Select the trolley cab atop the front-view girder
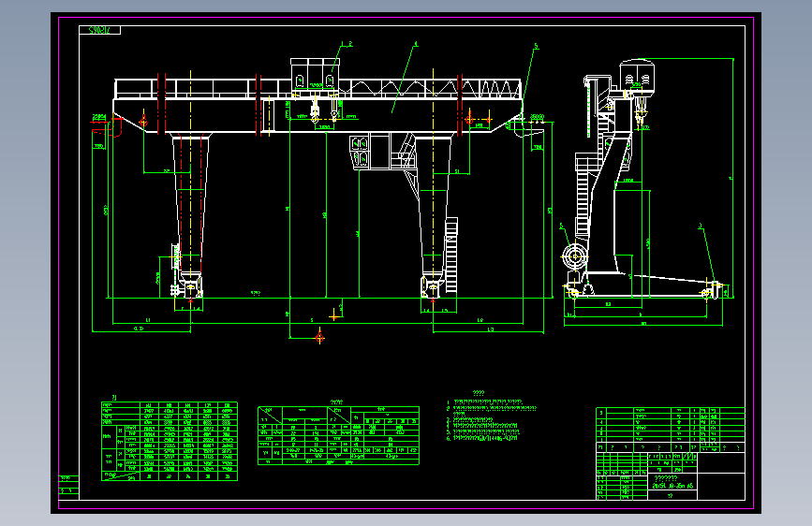Screen dimensions: 812x526 click(315, 77)
